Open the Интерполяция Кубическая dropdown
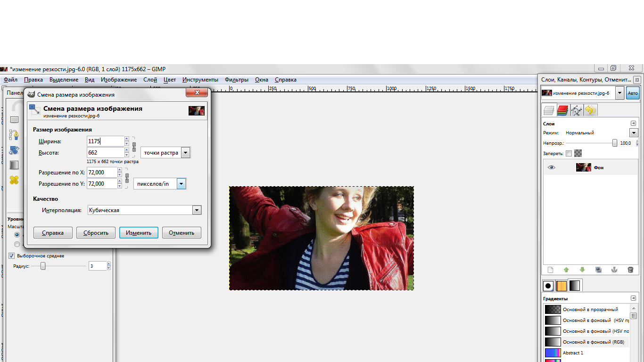 click(x=145, y=210)
